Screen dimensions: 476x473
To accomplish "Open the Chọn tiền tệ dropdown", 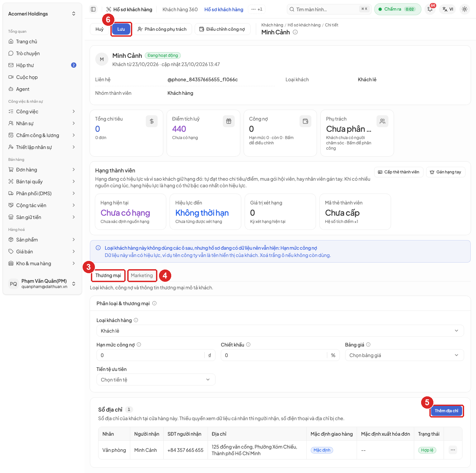I will coord(156,380).
